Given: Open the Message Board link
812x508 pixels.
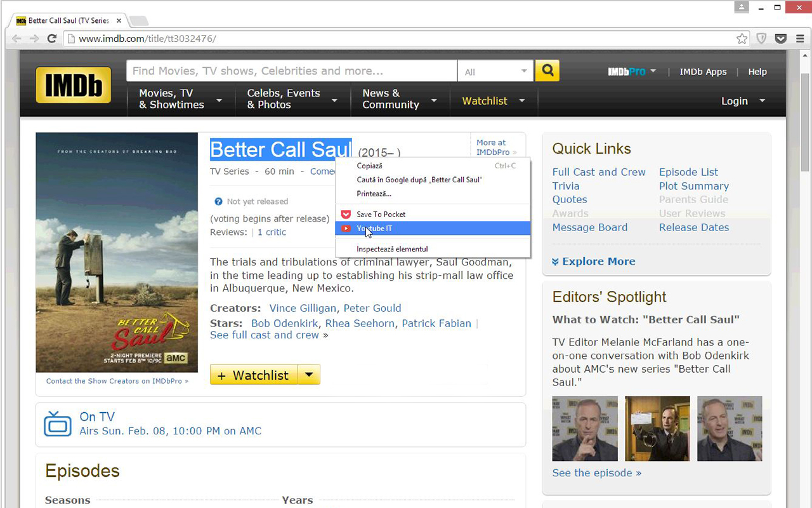Looking at the screenshot, I should click(590, 227).
